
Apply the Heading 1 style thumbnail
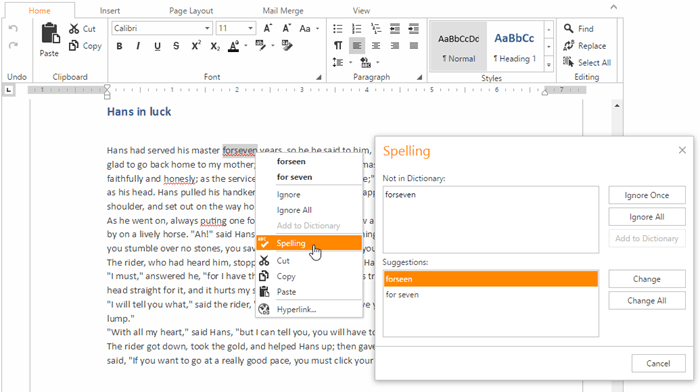point(515,46)
